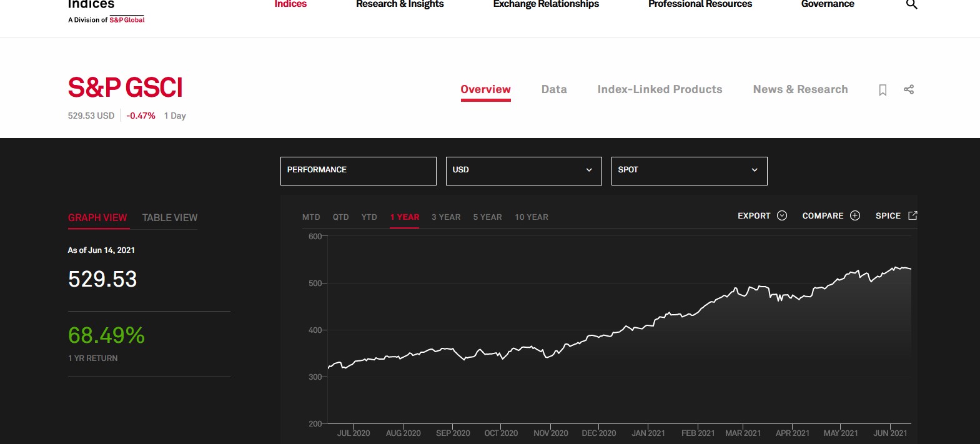Bookmark this index page

[883, 90]
